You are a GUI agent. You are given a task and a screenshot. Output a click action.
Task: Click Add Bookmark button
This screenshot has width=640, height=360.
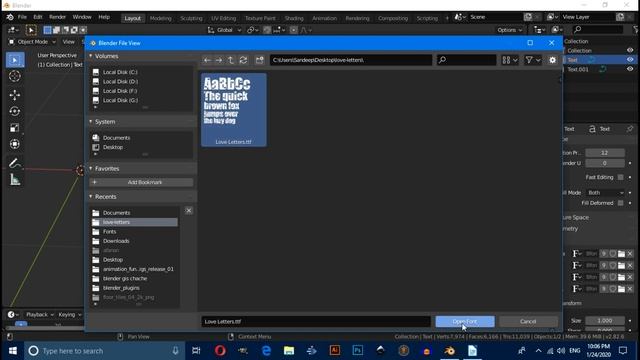point(141,182)
